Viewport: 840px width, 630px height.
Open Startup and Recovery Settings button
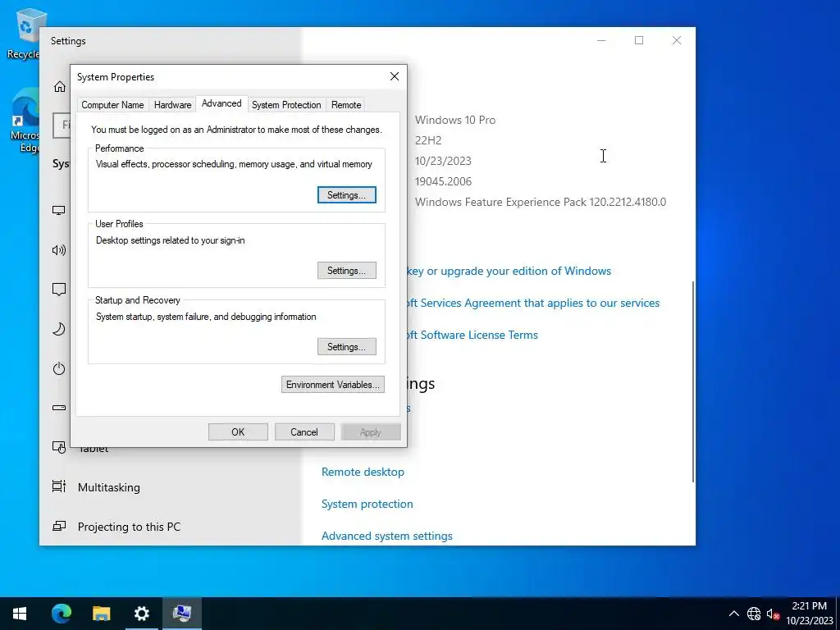tap(347, 347)
